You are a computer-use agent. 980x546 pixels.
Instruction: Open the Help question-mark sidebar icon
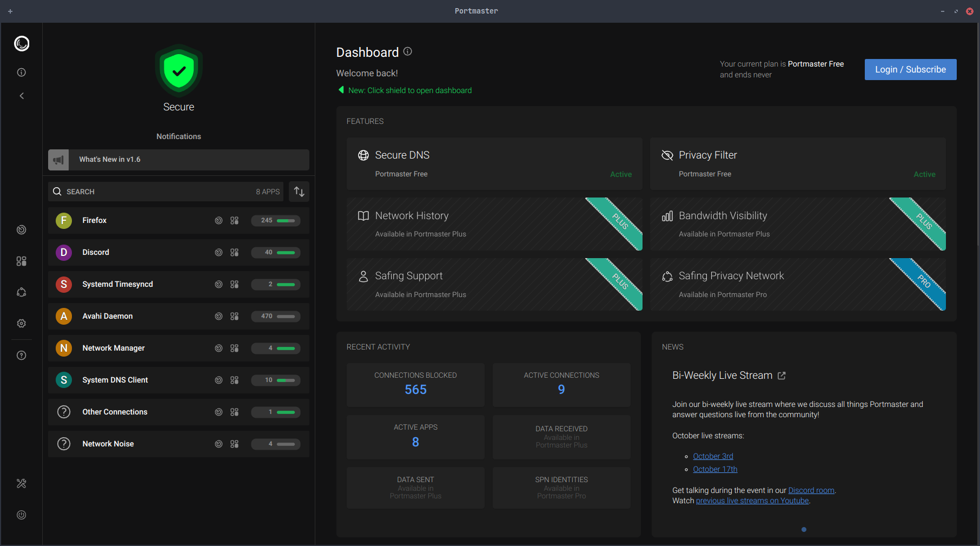pos(22,356)
